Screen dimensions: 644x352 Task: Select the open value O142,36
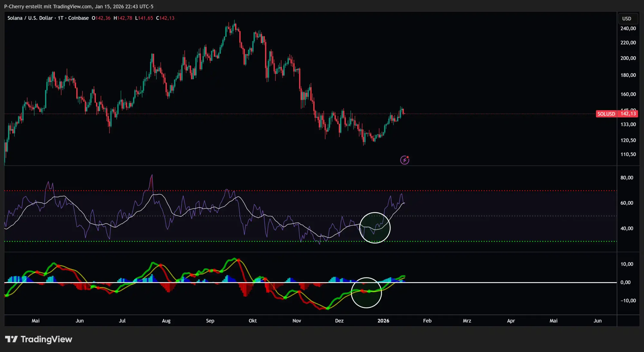click(101, 18)
